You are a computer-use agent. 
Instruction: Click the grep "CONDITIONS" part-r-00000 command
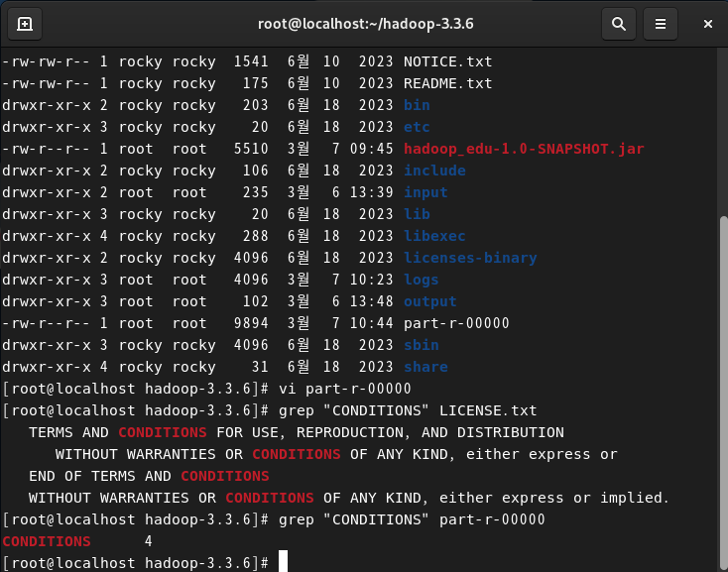[x=412, y=519]
